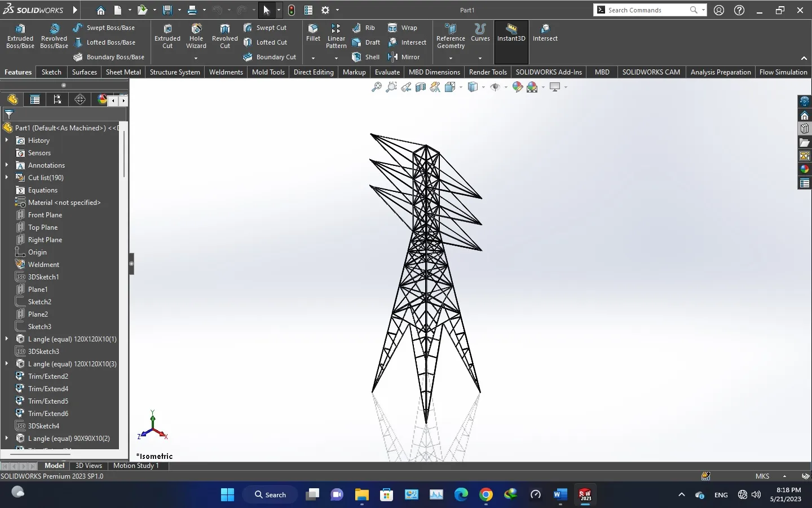Expand the Cut list(190) folder
Image resolution: width=812 pixels, height=508 pixels.
click(7, 178)
